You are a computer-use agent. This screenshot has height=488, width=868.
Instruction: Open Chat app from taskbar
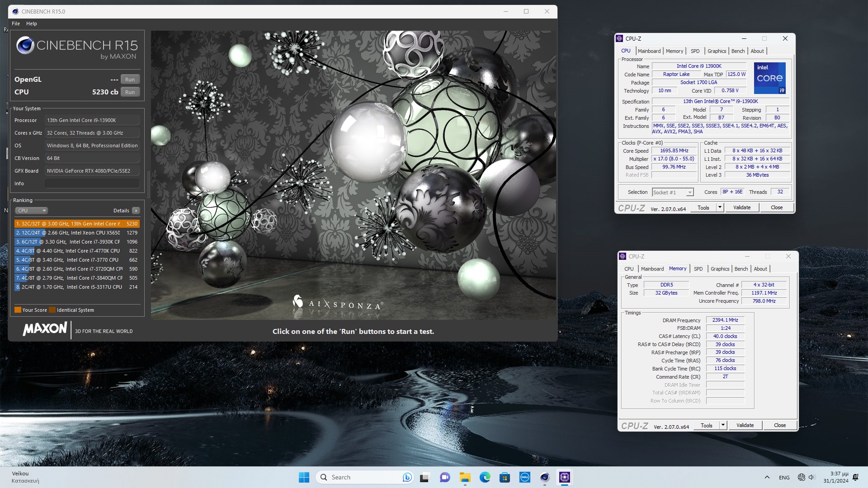tap(445, 478)
